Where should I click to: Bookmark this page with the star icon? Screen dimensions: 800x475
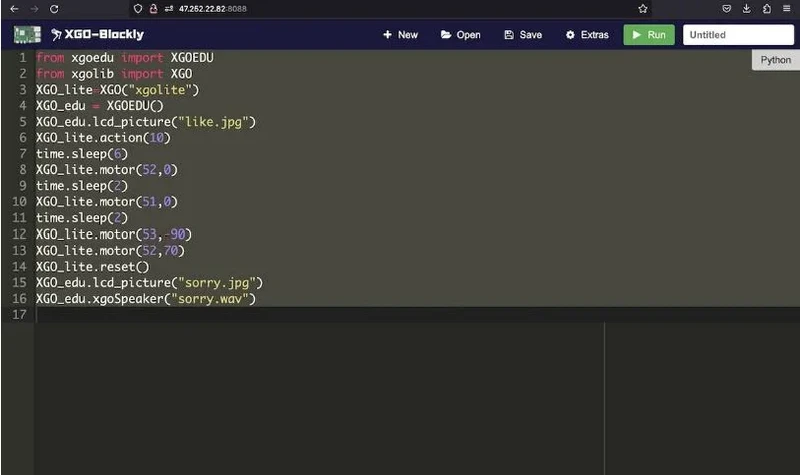coord(643,9)
